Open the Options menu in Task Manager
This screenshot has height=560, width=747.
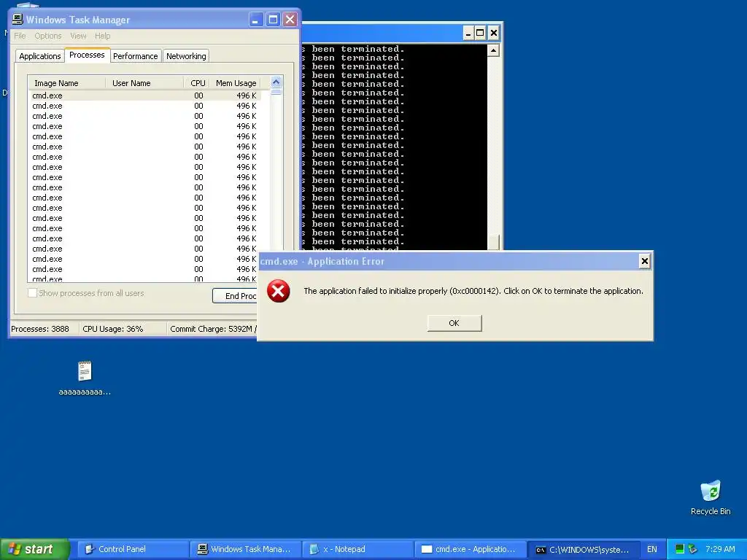pyautogui.click(x=47, y=36)
